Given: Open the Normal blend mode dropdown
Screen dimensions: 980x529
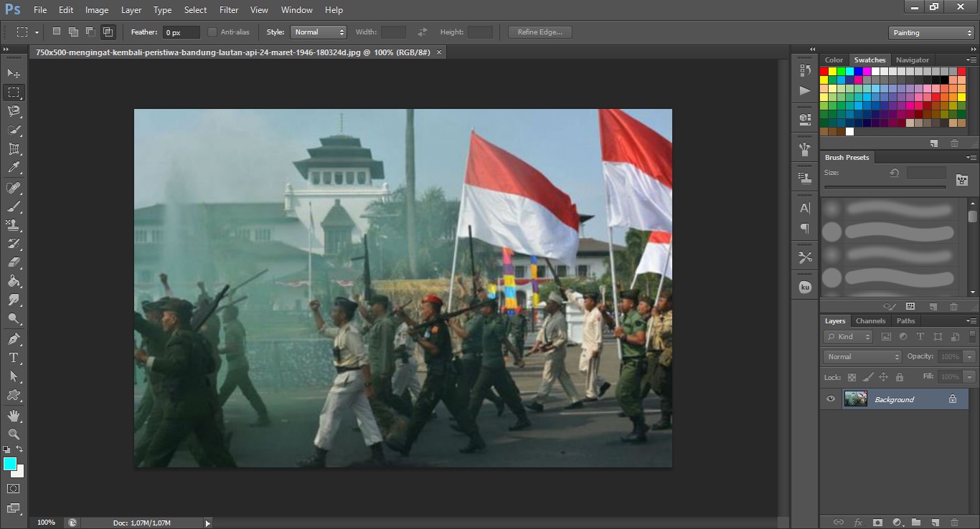Looking at the screenshot, I should click(x=862, y=356).
